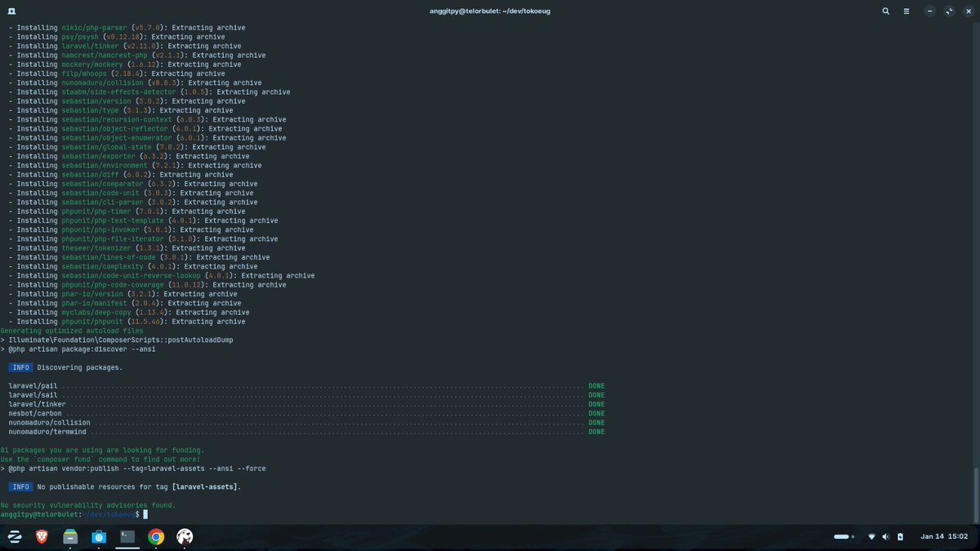
Task: Open the Terminal icon on the shelf
Action: click(127, 536)
